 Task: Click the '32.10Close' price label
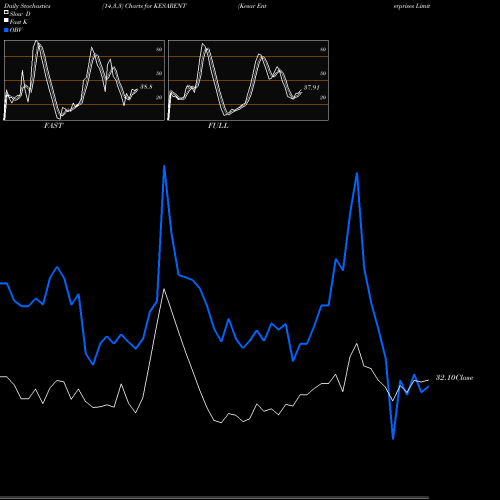click(454, 378)
